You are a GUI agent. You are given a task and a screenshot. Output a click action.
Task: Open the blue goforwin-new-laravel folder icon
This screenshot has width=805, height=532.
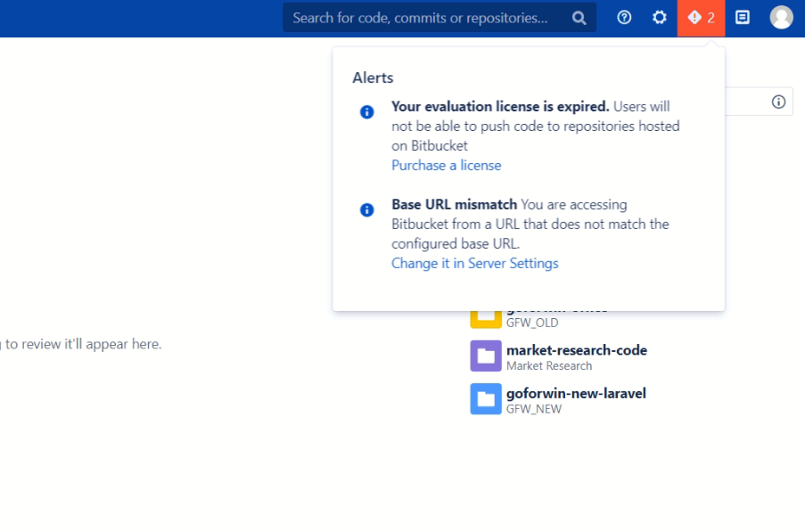point(486,399)
